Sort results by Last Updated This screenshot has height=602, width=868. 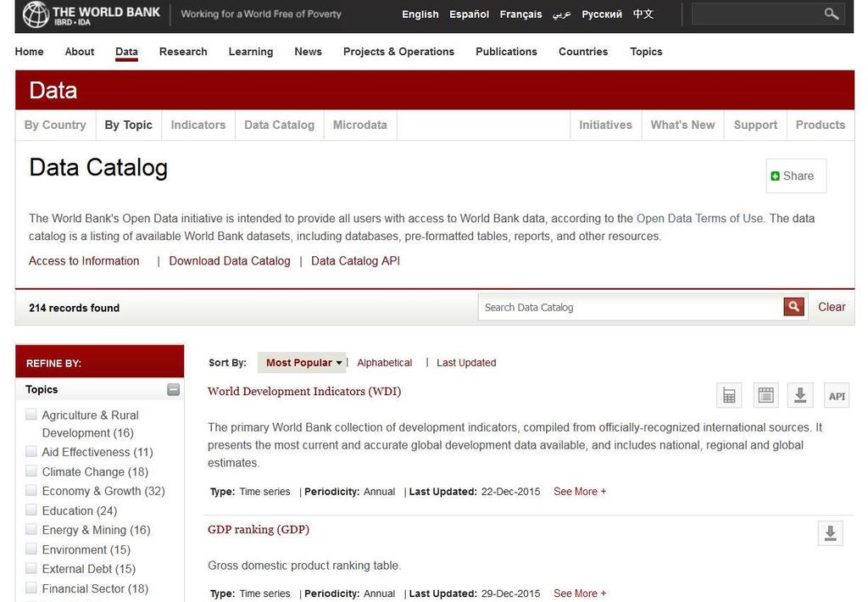(x=466, y=363)
